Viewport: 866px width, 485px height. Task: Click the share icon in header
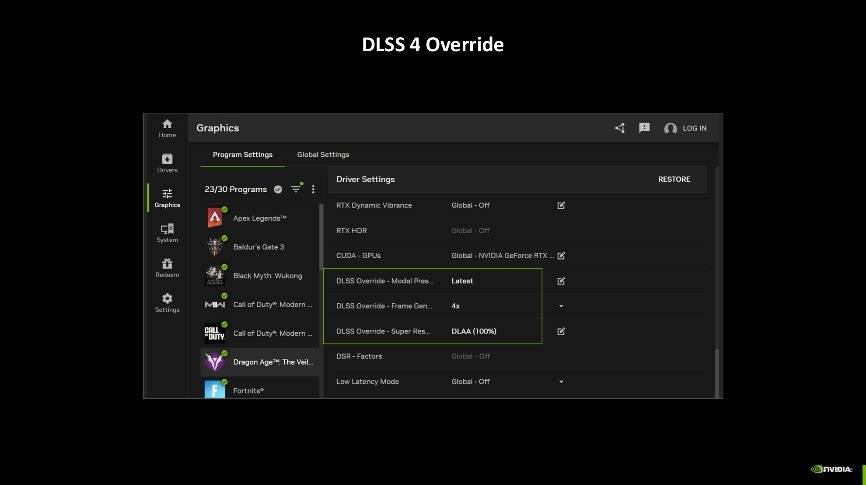[620, 128]
